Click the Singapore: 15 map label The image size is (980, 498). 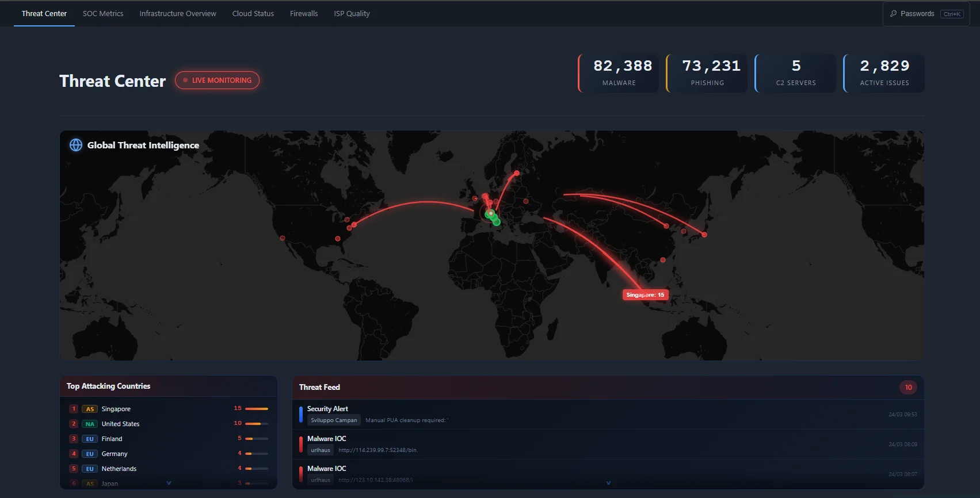[x=645, y=294]
